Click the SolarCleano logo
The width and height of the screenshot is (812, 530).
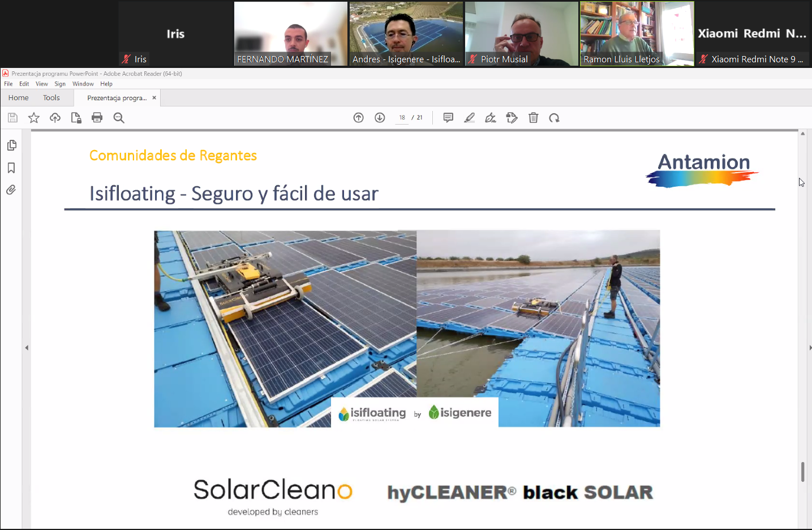273,497
